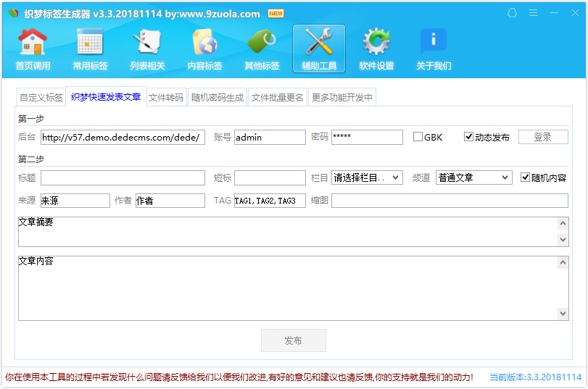The height and width of the screenshot is (389, 588).
Task: Click the 缩图 thumbnail path field
Action: click(450, 201)
